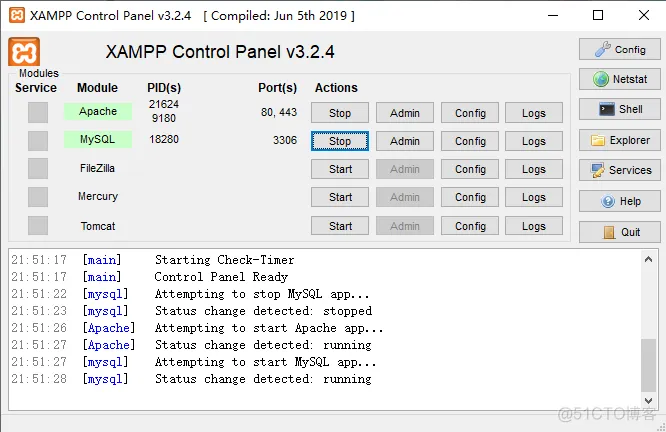Open Mercury Logs menu
666x432 pixels.
coord(534,197)
